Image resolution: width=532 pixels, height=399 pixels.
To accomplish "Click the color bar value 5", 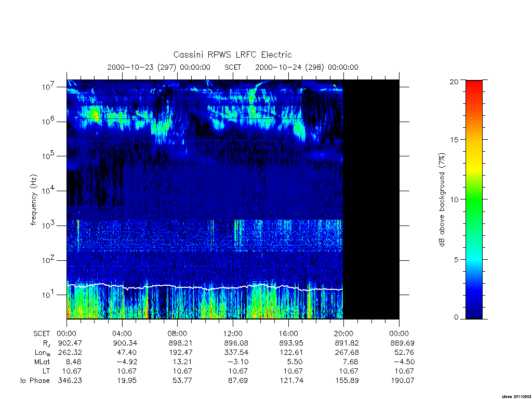I will click(x=456, y=260).
